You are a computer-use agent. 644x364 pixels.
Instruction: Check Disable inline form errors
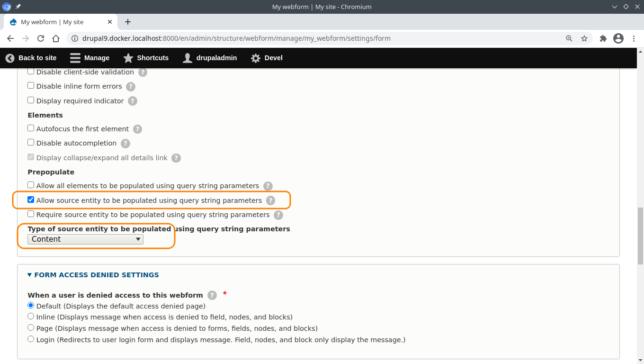31,86
